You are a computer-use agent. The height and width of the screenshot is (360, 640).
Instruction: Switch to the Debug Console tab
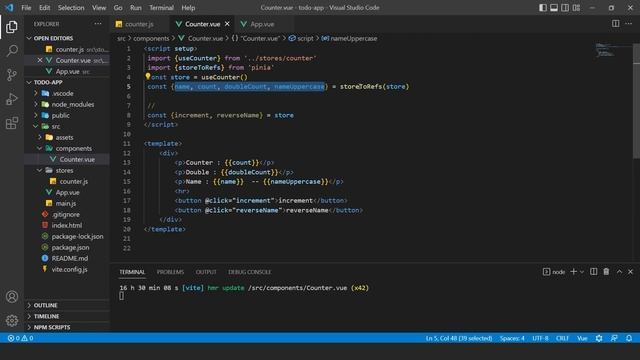click(249, 272)
